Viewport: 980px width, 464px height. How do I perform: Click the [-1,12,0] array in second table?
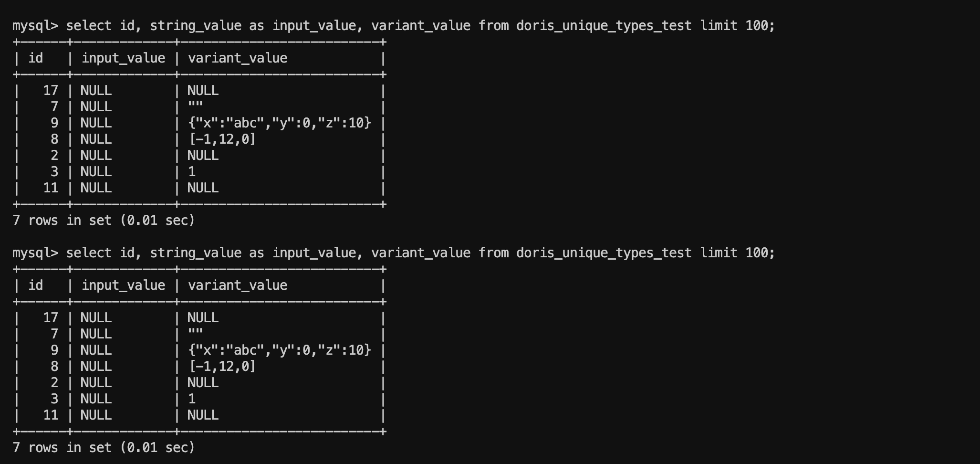click(222, 366)
